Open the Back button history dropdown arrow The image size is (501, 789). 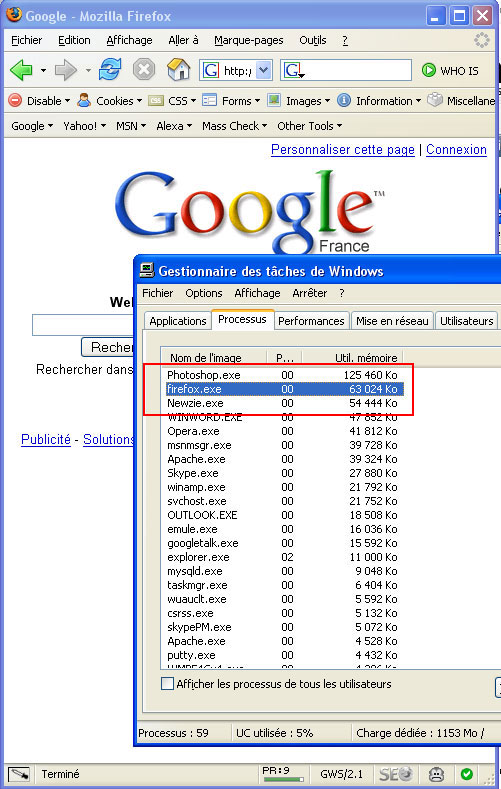pos(43,70)
